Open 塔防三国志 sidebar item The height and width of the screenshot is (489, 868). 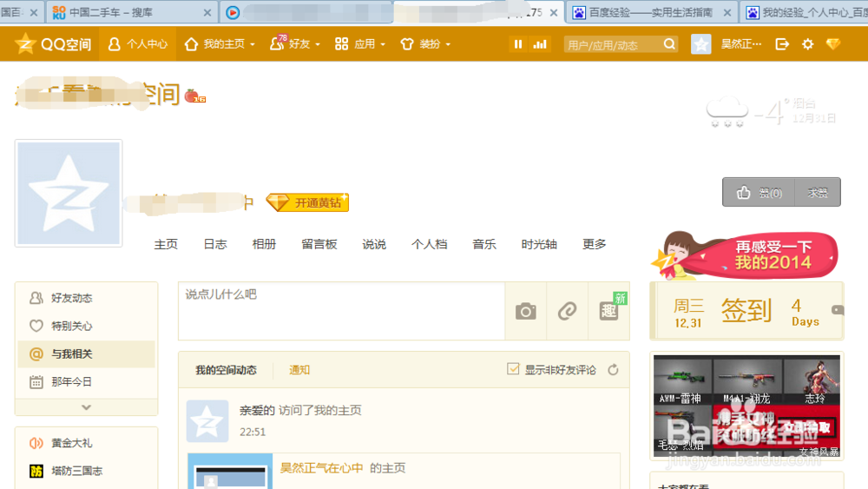click(65, 471)
